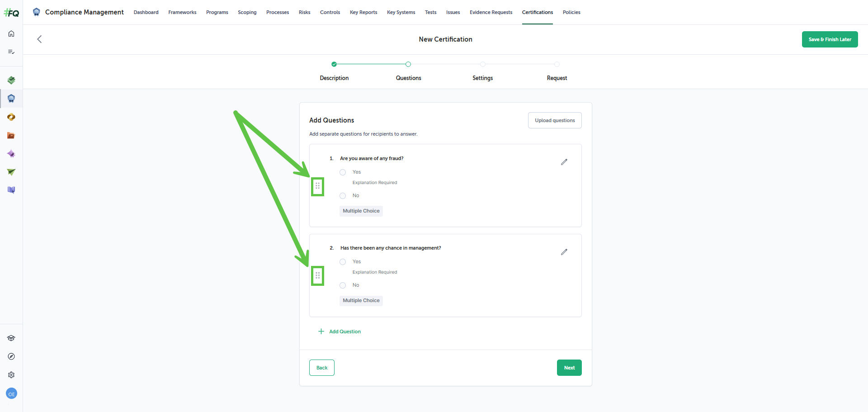The width and height of the screenshot is (868, 412).
Task: Click the drag handle of question 2
Action: tap(318, 275)
